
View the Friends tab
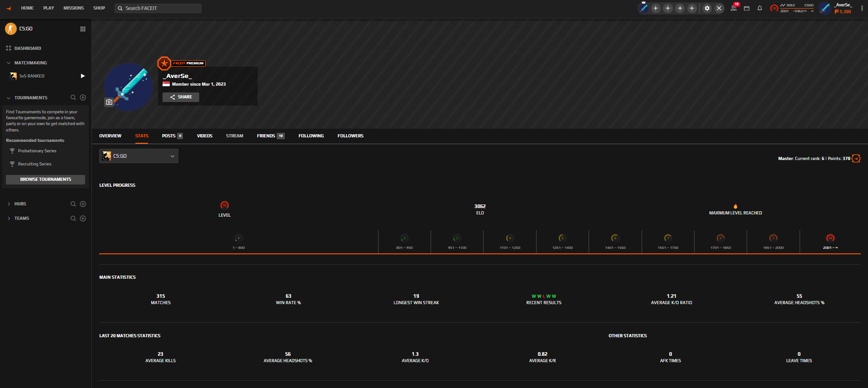(x=270, y=136)
